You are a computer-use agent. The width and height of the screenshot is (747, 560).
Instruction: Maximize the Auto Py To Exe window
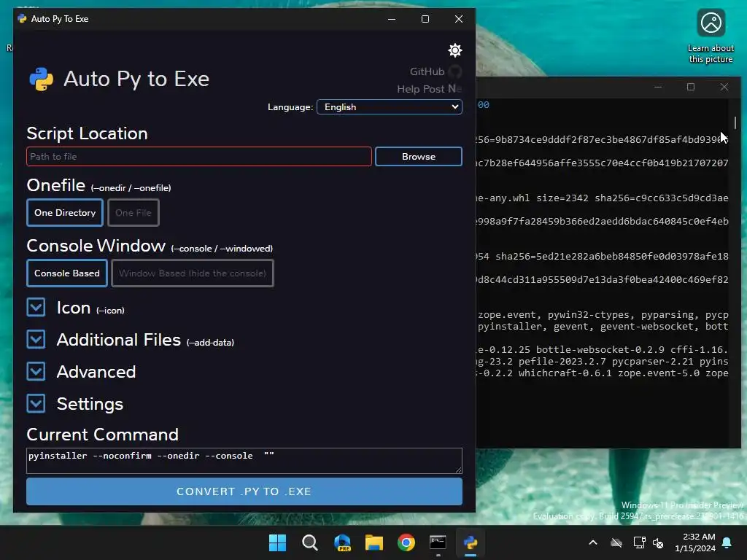[x=425, y=19]
